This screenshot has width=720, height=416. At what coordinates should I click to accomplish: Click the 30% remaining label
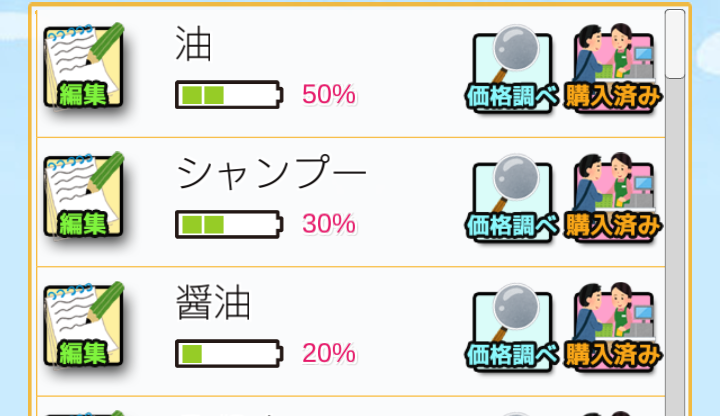pyautogui.click(x=329, y=224)
